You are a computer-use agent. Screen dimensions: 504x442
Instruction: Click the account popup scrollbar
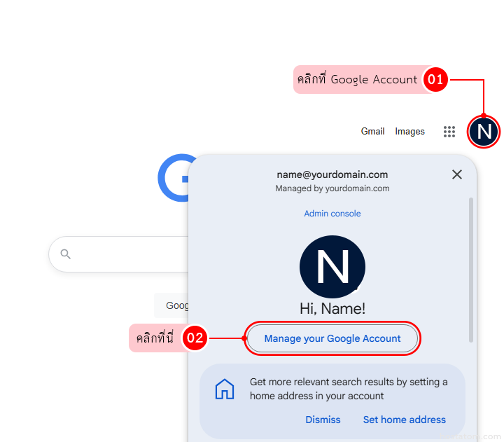[x=471, y=270]
